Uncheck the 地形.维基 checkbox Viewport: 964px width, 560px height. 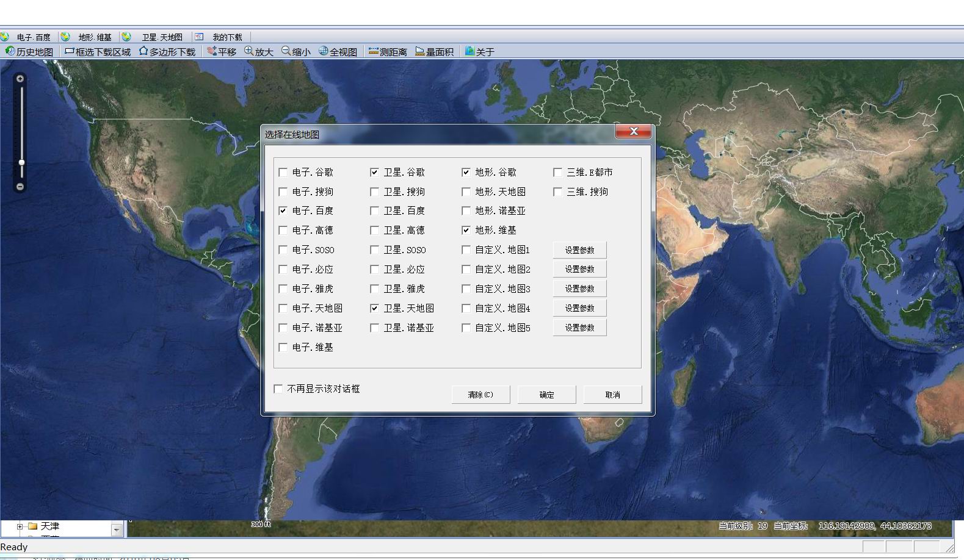click(466, 230)
